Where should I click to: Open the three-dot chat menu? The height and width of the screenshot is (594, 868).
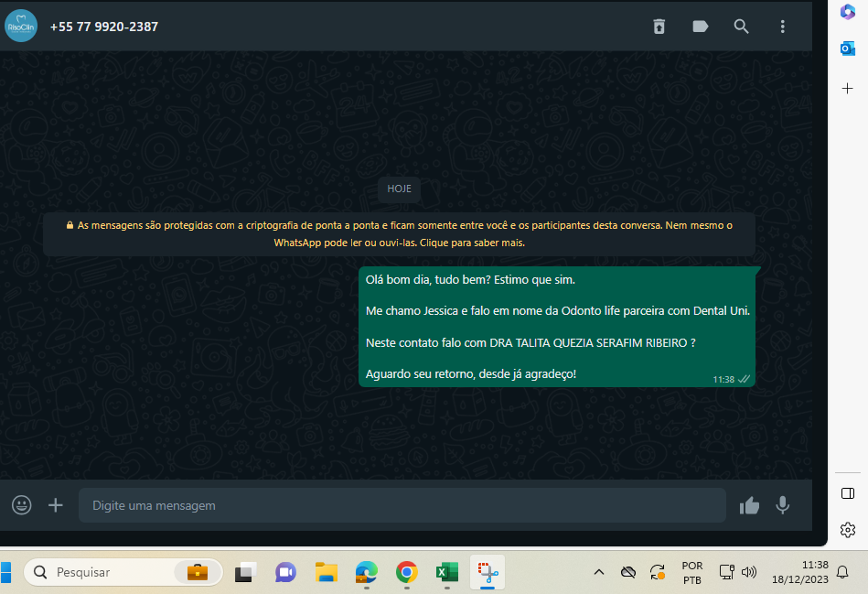(782, 26)
